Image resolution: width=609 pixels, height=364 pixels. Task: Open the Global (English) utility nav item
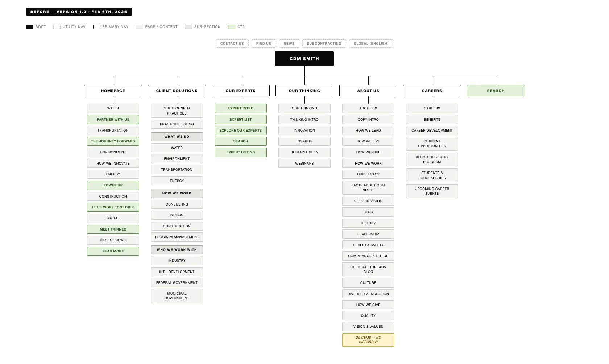(371, 44)
